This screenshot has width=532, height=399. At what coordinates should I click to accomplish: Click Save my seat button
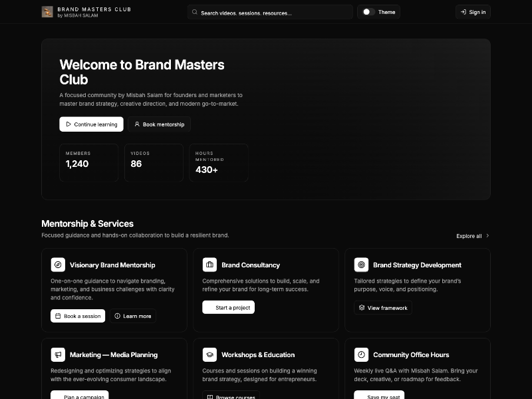[379, 396]
